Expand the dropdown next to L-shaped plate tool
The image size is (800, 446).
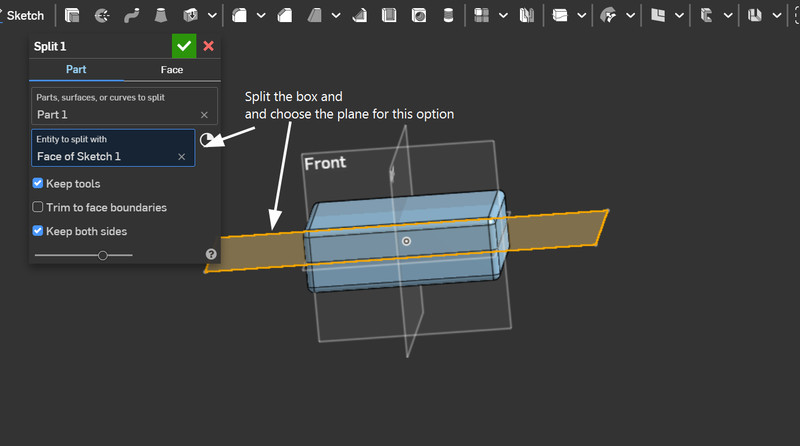coord(680,16)
